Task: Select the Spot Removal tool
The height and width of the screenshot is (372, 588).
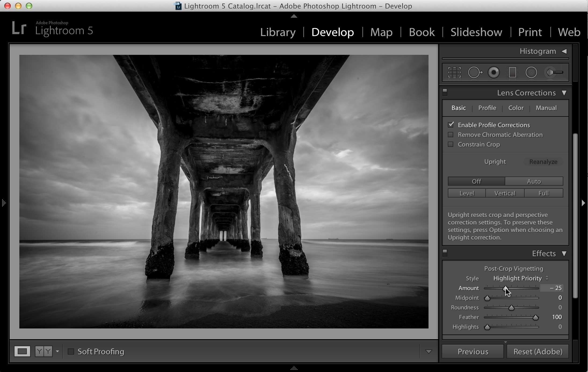Action: (x=475, y=73)
